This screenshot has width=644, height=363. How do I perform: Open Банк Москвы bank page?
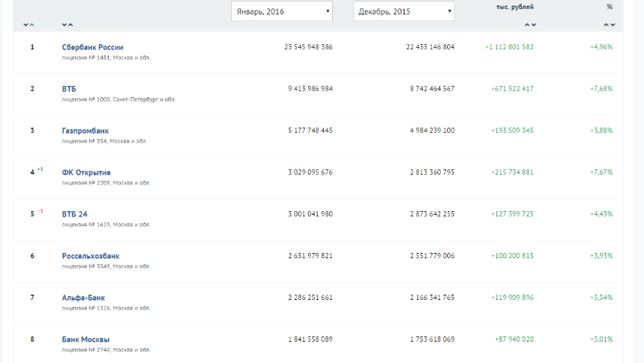(86, 339)
